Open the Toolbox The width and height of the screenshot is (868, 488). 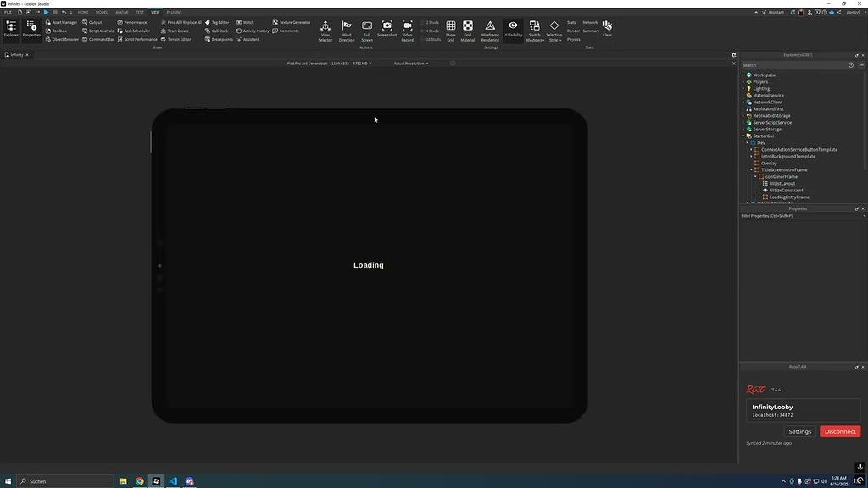coord(59,30)
